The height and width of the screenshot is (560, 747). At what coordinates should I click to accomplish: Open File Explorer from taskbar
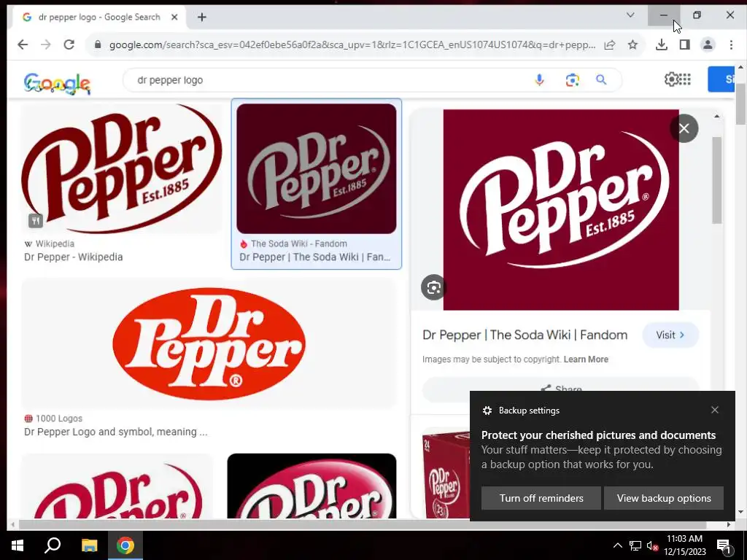pos(89,545)
